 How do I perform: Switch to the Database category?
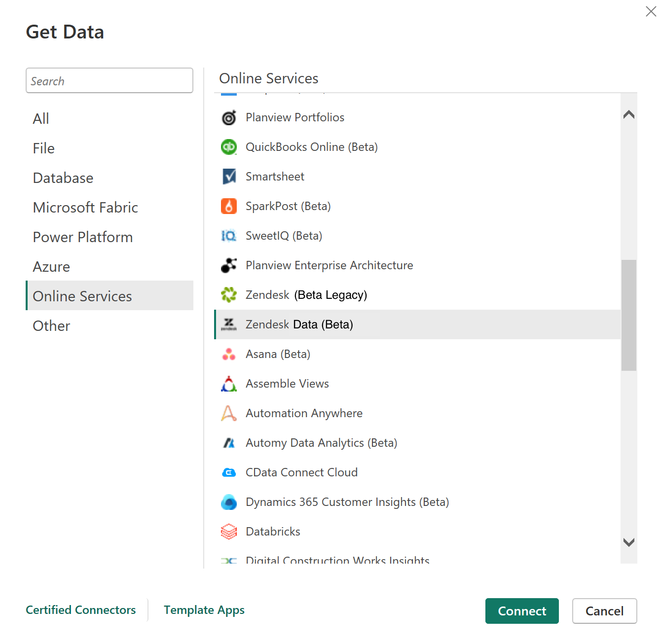point(63,178)
